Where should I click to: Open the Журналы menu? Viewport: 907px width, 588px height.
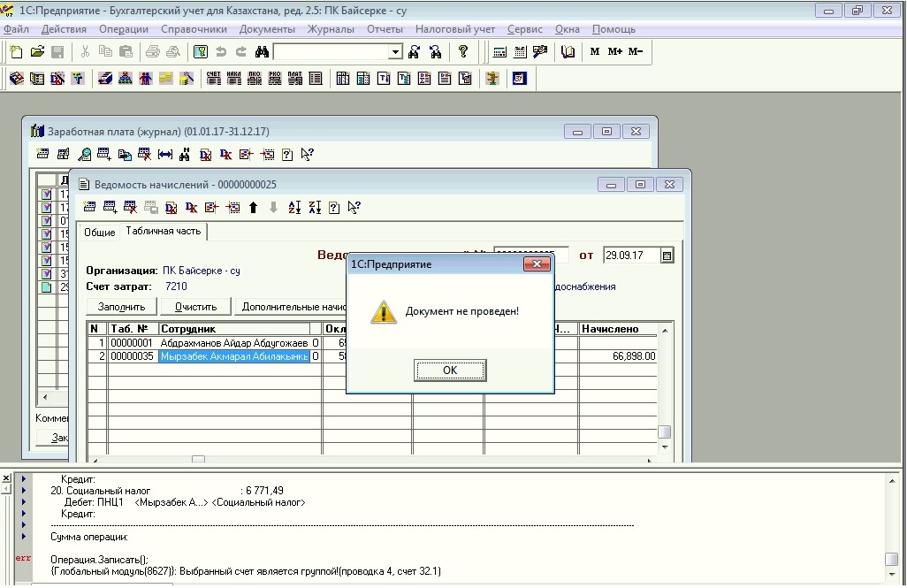(331, 29)
